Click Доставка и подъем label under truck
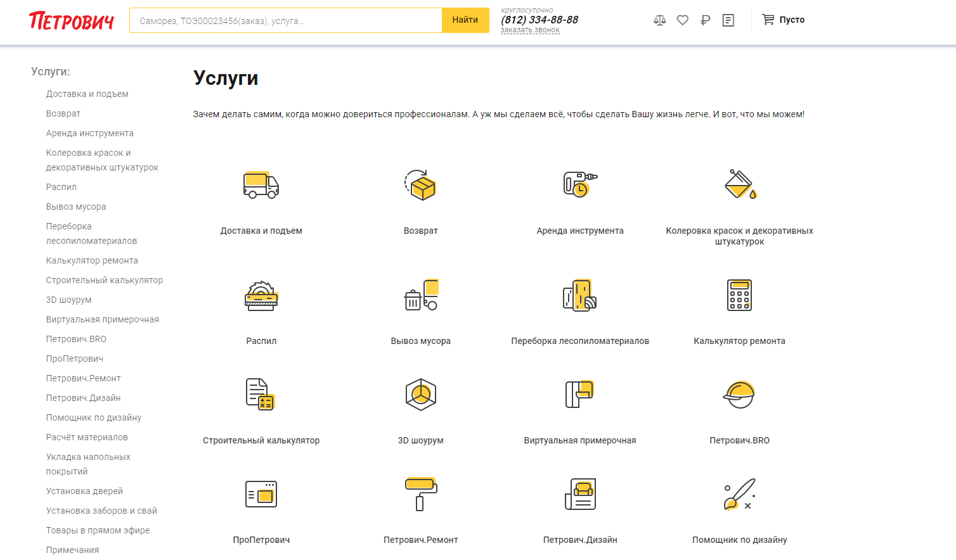Viewport: 956px width, 560px height. click(x=261, y=231)
